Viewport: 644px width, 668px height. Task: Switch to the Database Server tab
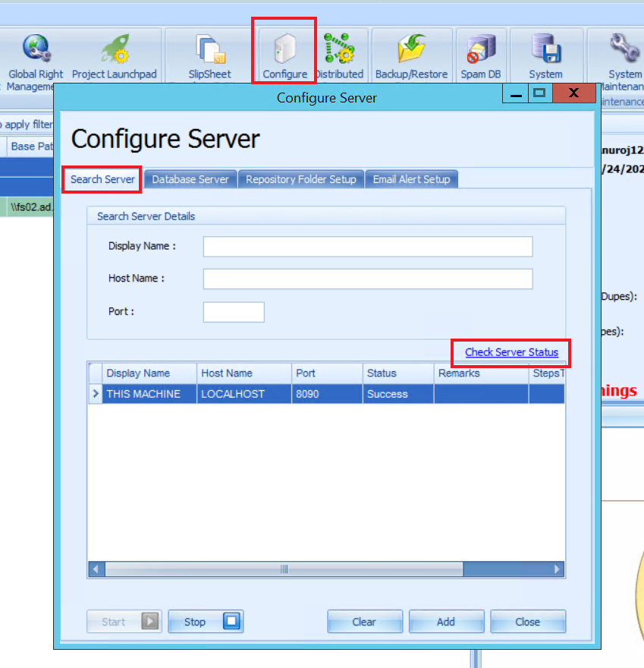190,179
